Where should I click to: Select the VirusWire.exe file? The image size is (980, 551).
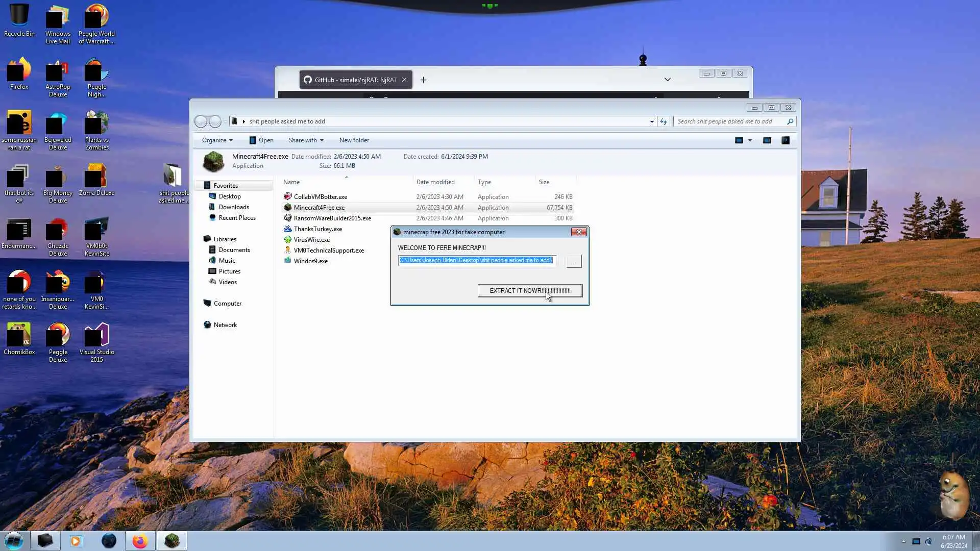click(311, 240)
